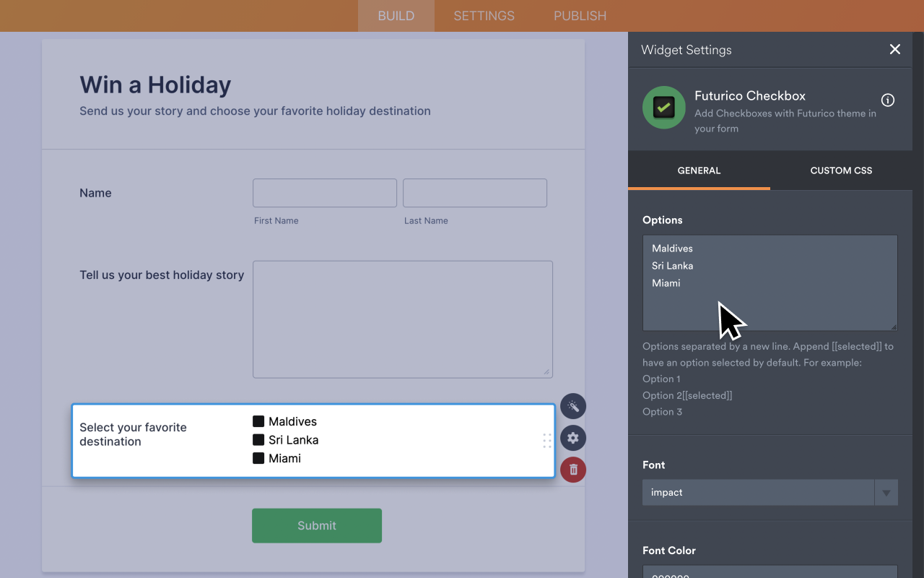
Task: Open the PUBLISH tab
Action: (580, 15)
